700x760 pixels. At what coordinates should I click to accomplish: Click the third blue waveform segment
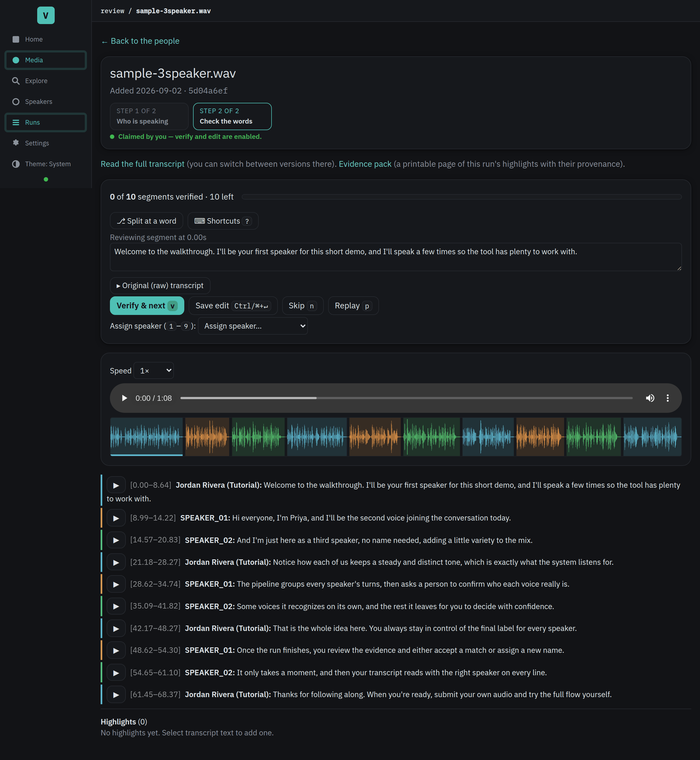coord(488,437)
